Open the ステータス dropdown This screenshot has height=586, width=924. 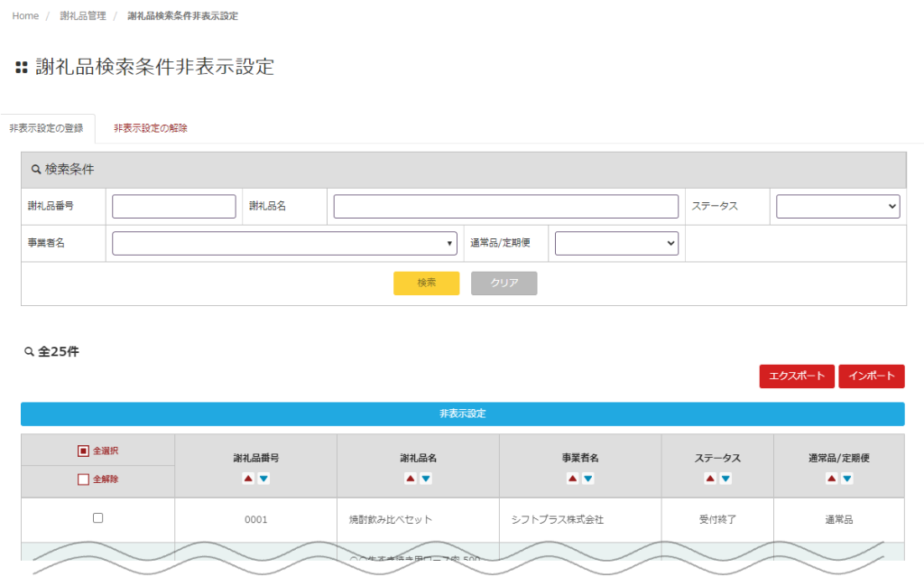point(837,207)
